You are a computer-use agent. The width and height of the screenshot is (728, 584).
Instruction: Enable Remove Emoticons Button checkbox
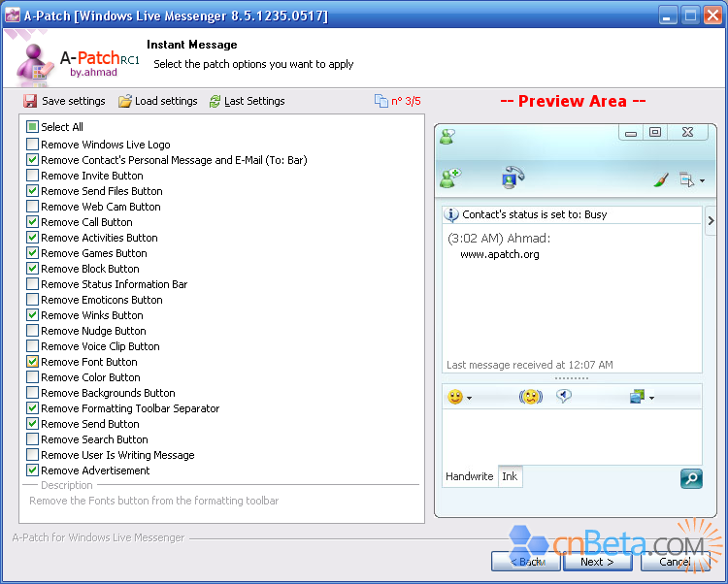coord(32,300)
